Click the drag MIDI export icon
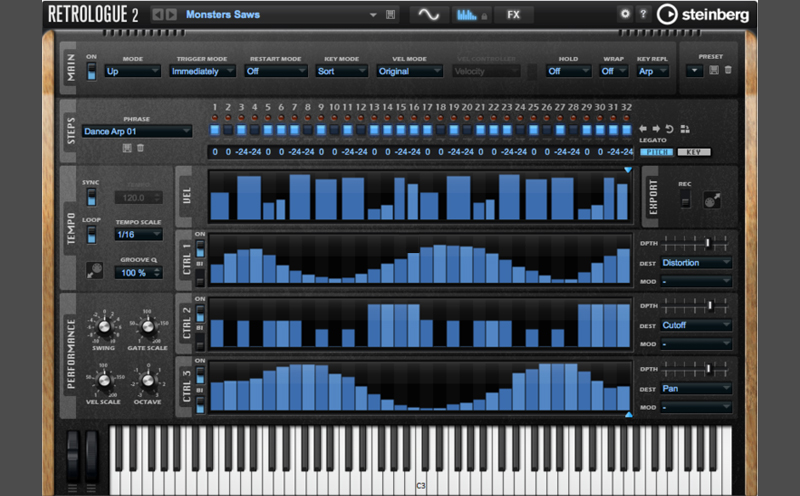Image resolution: width=800 pixels, height=496 pixels. [711, 201]
